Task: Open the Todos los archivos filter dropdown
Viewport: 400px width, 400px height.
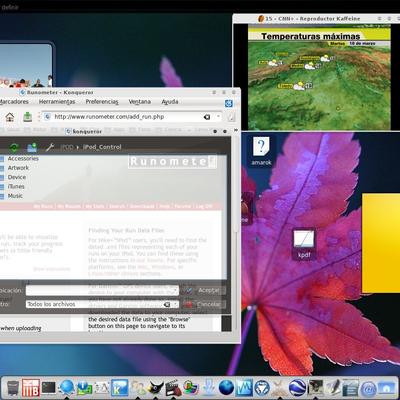Action: tap(176, 304)
